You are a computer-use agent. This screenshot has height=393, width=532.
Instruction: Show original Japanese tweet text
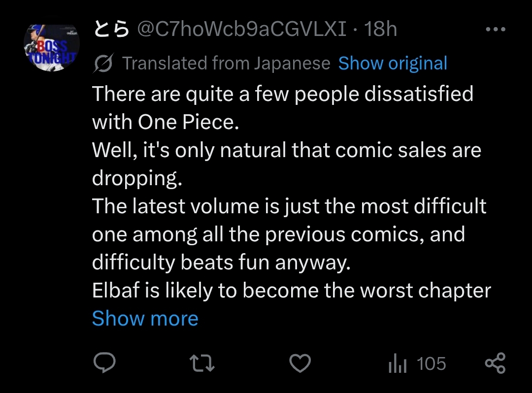[x=393, y=64]
